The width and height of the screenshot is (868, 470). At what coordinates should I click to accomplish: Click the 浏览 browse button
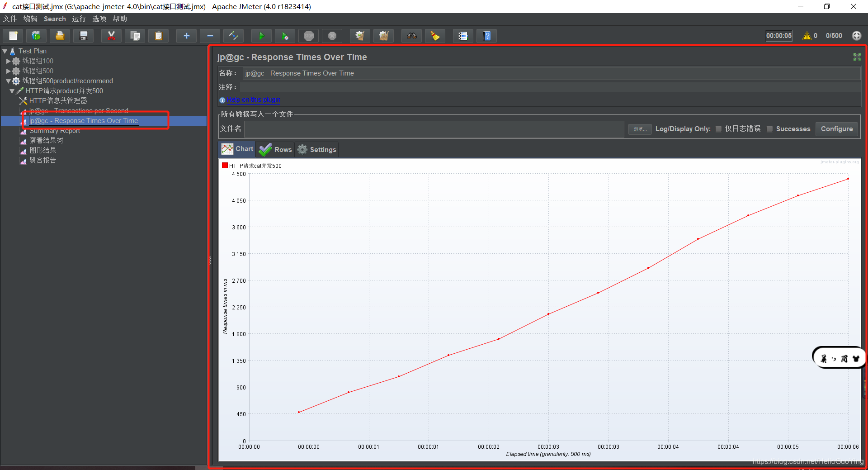coord(640,129)
